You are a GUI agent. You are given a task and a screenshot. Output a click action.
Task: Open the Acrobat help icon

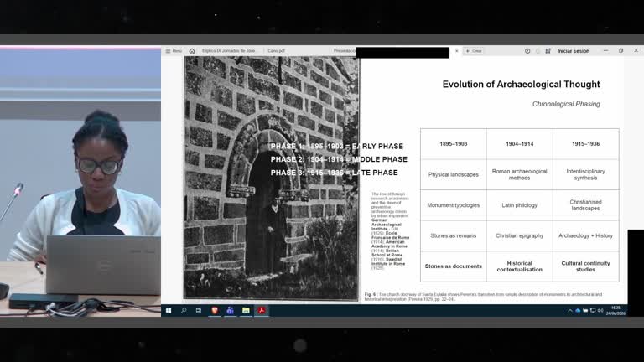[527, 51]
